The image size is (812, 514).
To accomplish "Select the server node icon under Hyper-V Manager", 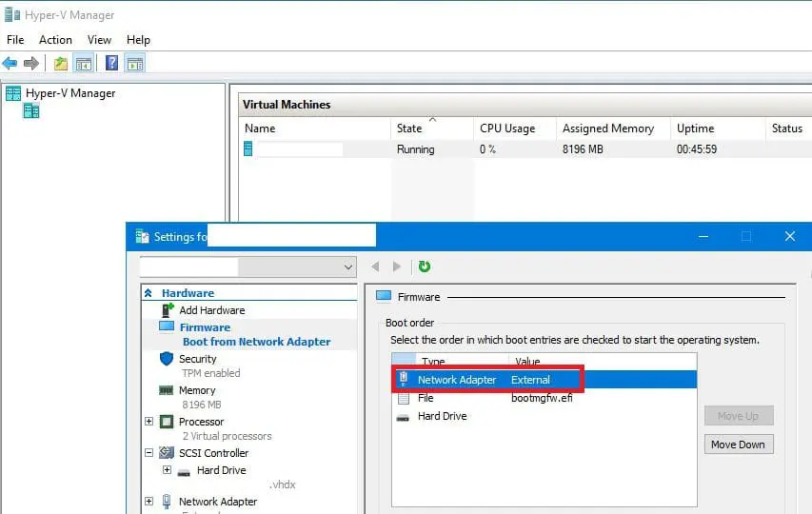I will pyautogui.click(x=31, y=111).
